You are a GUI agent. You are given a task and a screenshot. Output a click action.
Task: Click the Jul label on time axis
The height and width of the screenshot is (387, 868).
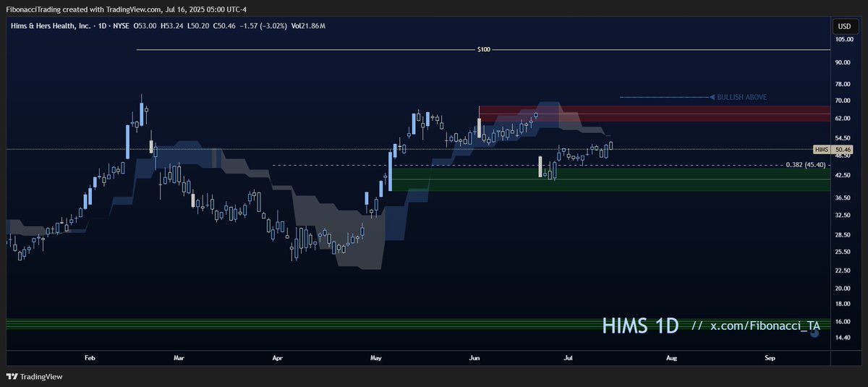pyautogui.click(x=569, y=358)
